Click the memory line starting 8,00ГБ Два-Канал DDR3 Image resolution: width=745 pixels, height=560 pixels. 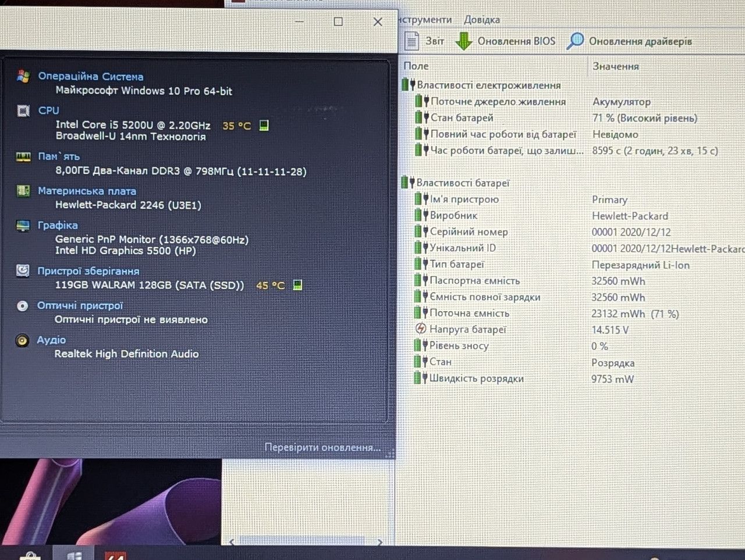coord(181,171)
